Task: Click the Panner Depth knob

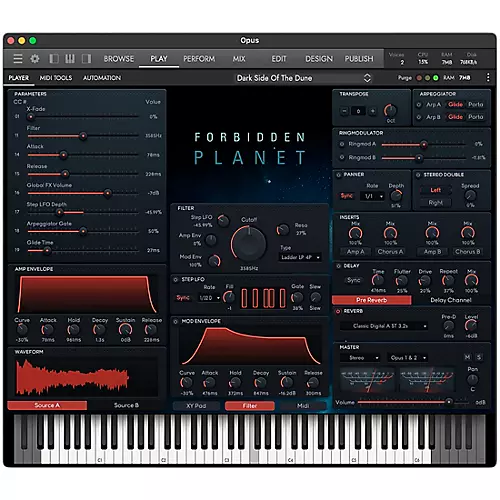Action: [x=396, y=196]
